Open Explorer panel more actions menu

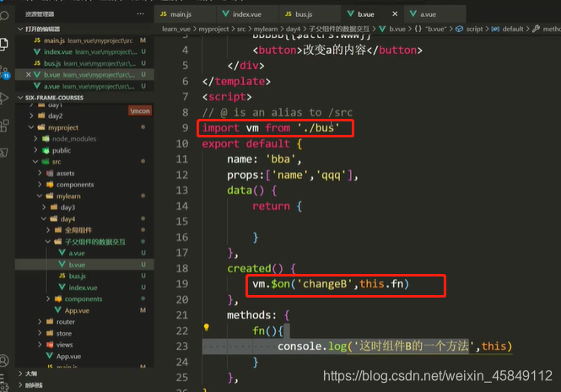pos(140,13)
